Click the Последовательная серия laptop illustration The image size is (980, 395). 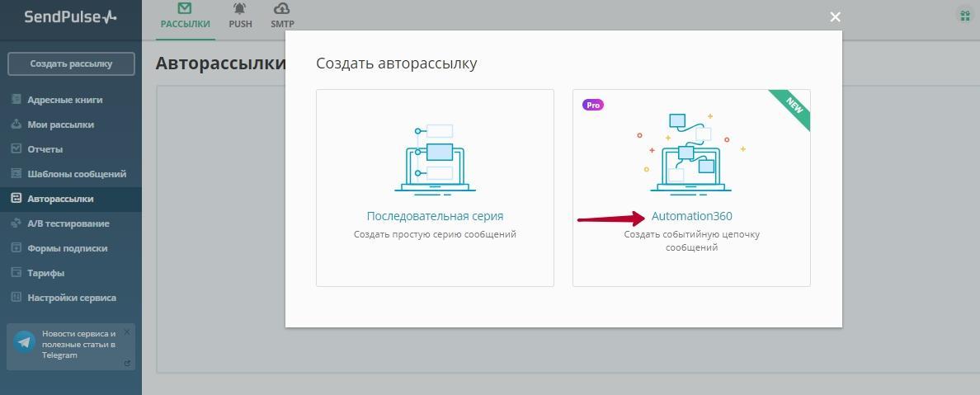pos(435,159)
